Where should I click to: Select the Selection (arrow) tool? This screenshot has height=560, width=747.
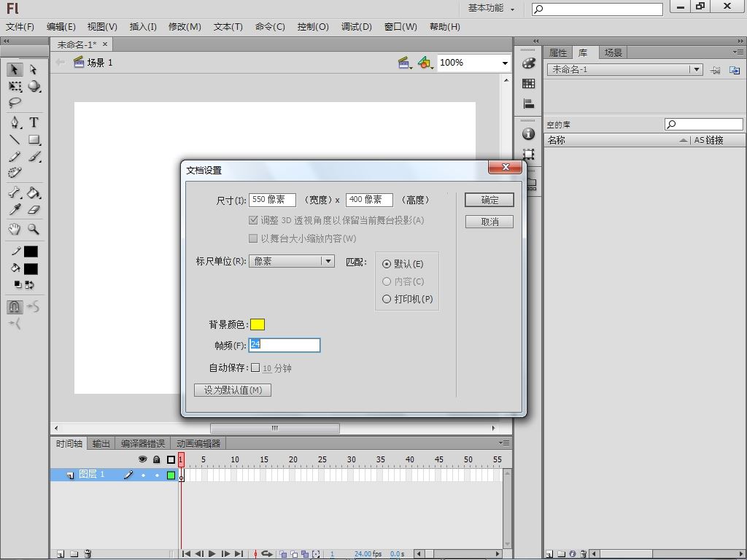click(x=15, y=69)
